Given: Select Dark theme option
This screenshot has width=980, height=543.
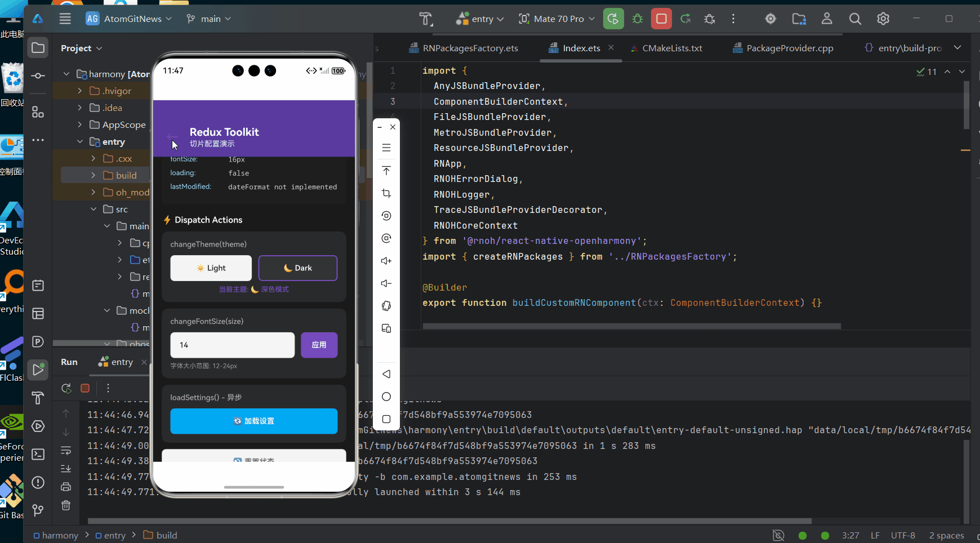Looking at the screenshot, I should coord(298,268).
